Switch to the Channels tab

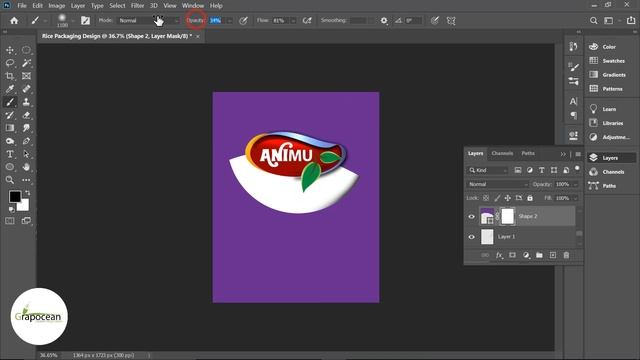click(502, 153)
